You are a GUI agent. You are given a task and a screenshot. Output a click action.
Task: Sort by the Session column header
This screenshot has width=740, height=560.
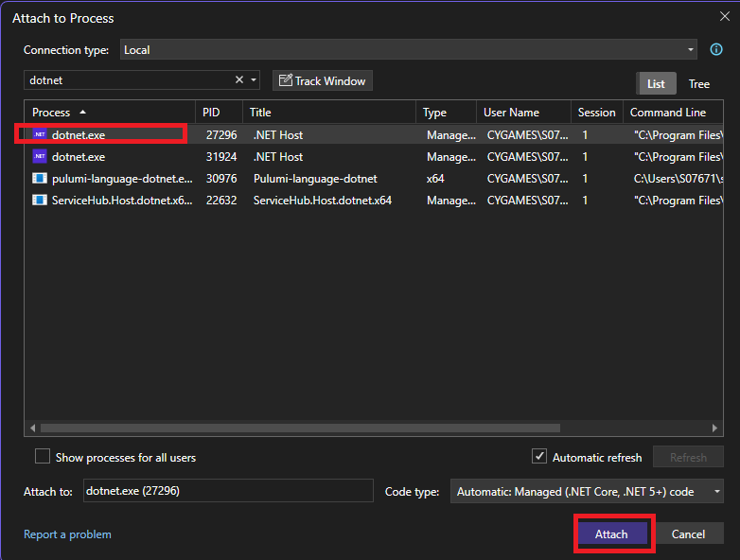tap(597, 113)
